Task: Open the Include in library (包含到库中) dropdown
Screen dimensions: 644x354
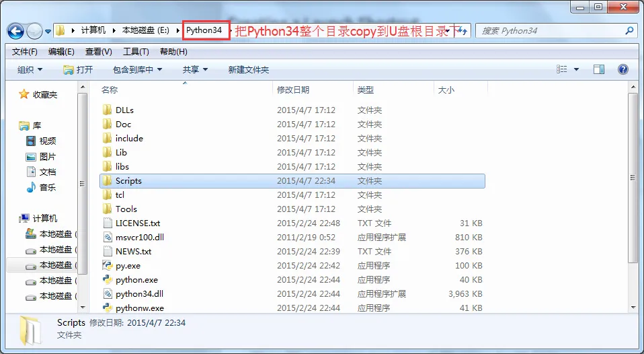Action: pyautogui.click(x=138, y=69)
